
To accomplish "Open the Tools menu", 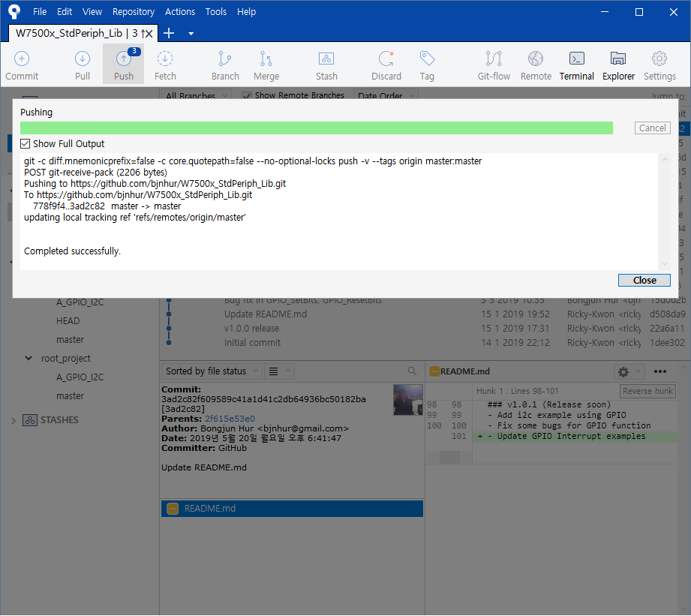I will point(216,12).
